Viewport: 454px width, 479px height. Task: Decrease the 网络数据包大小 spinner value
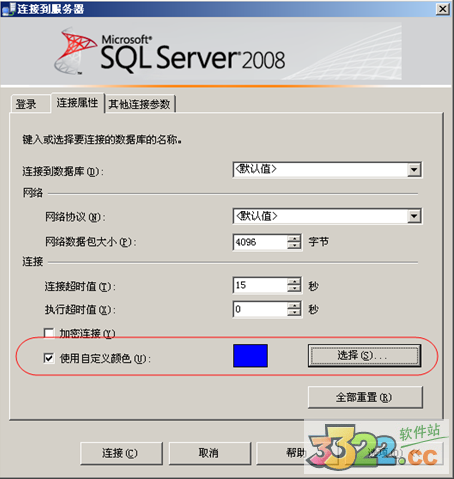[294, 246]
